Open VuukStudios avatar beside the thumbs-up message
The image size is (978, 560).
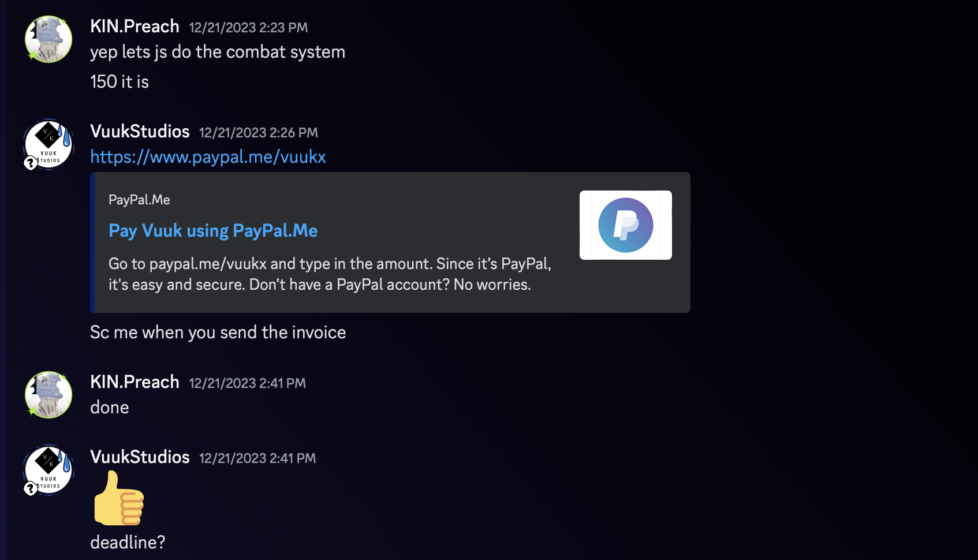pyautogui.click(x=48, y=470)
